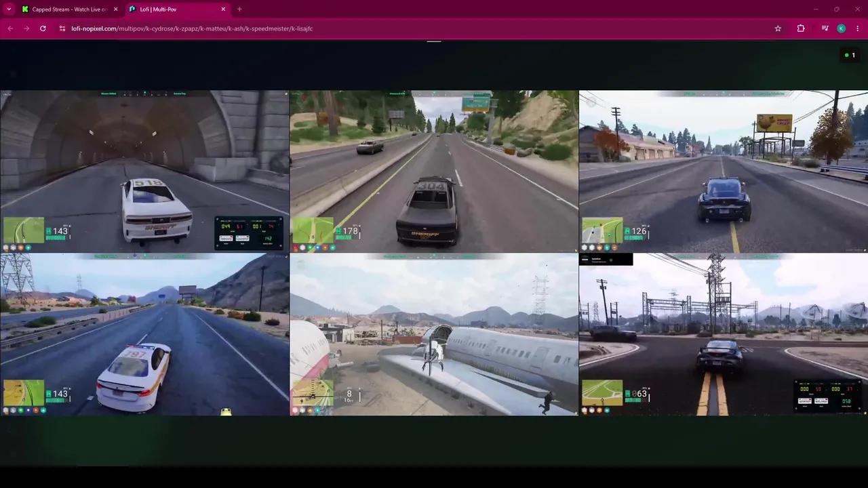Image resolution: width=868 pixels, height=488 pixels.
Task: Close the Capped Stream tab
Action: (116, 9)
